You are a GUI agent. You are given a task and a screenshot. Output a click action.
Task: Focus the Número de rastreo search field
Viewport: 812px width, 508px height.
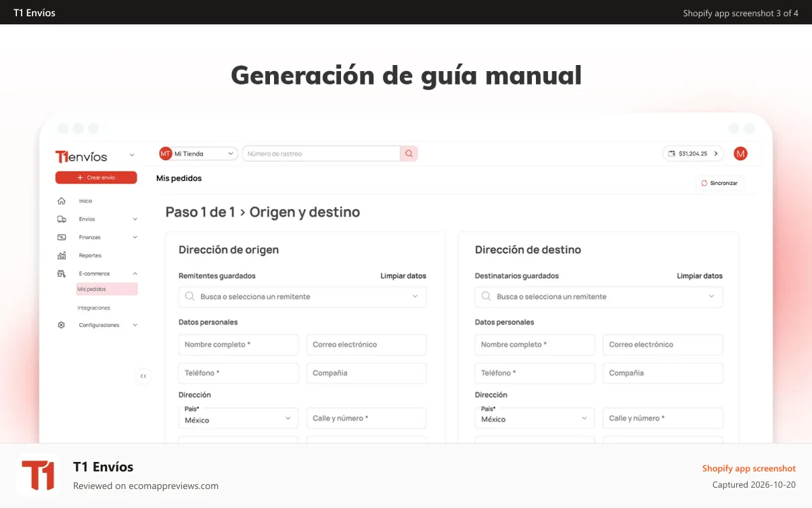coord(321,154)
